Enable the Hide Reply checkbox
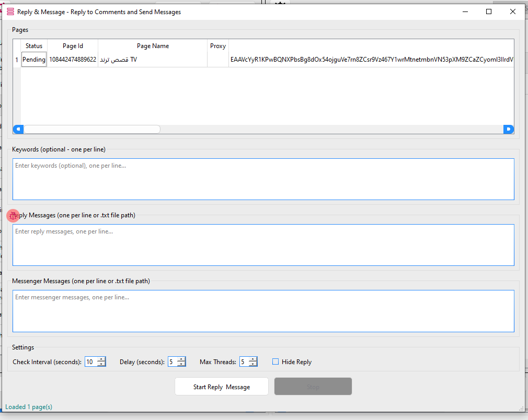The height and width of the screenshot is (420, 528). click(276, 361)
